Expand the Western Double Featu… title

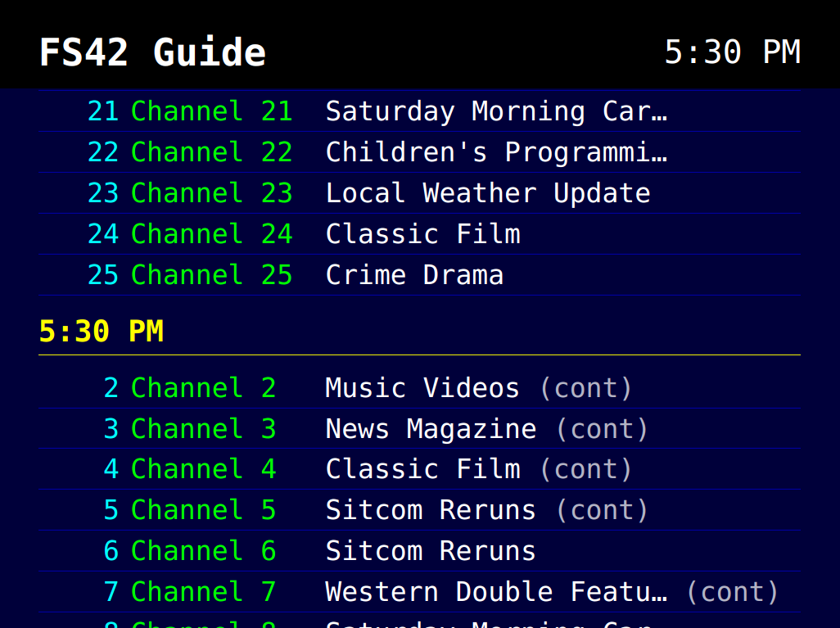496,591
